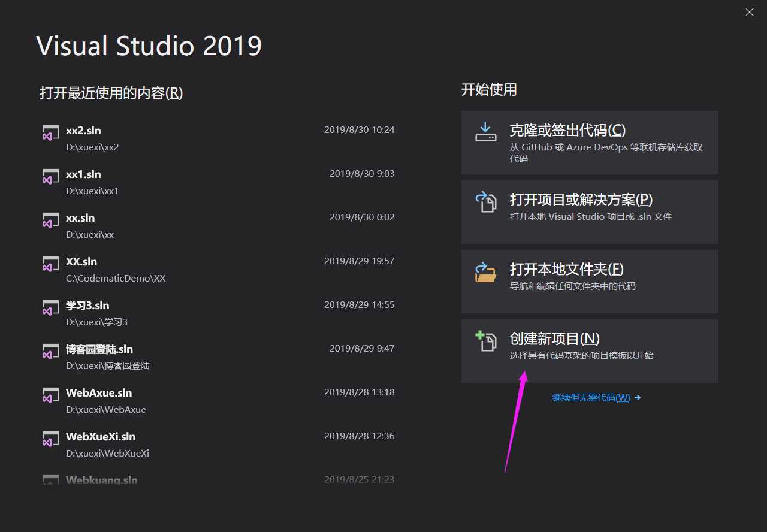Close the Visual Studio 2019 start window
The image size is (767, 532).
[750, 12]
